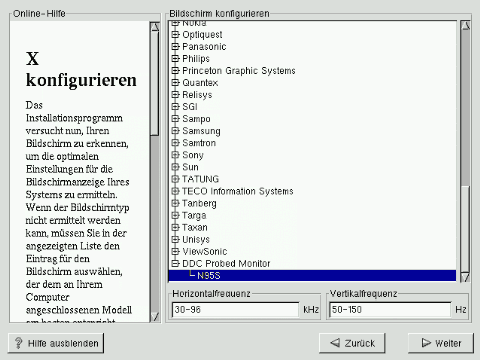
Task: Collapse the DDC Probed Monitor node
Action: click(x=175, y=263)
